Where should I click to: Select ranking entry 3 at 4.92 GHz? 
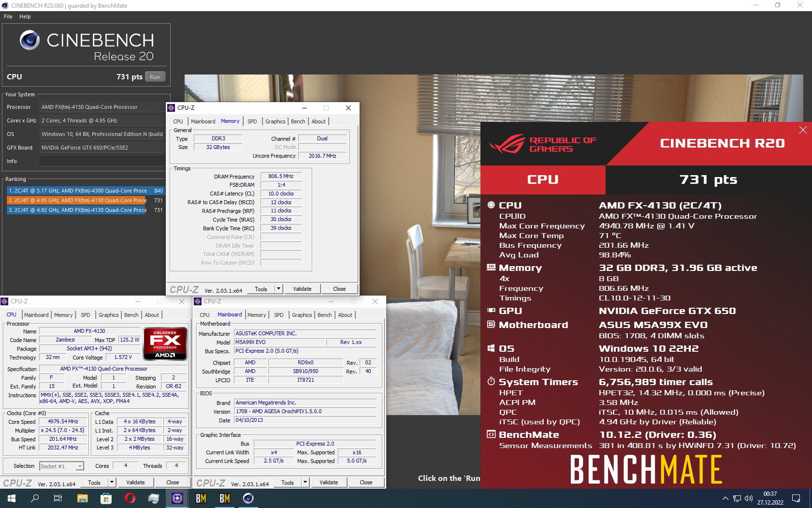(86, 210)
